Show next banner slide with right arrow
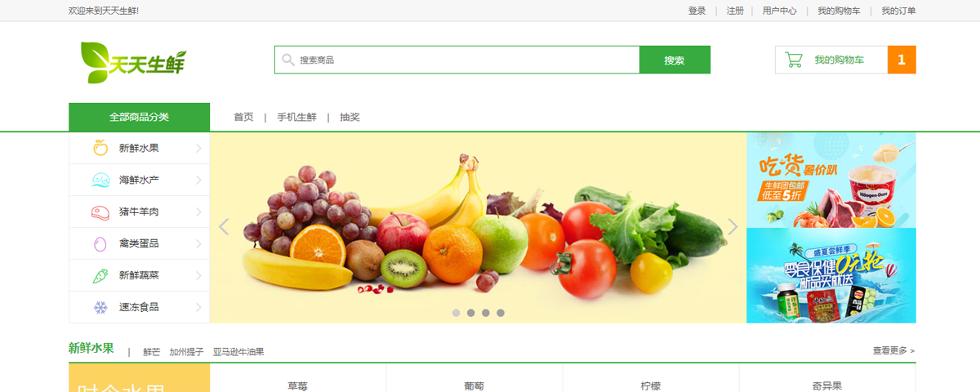980x392 pixels. coord(733,226)
